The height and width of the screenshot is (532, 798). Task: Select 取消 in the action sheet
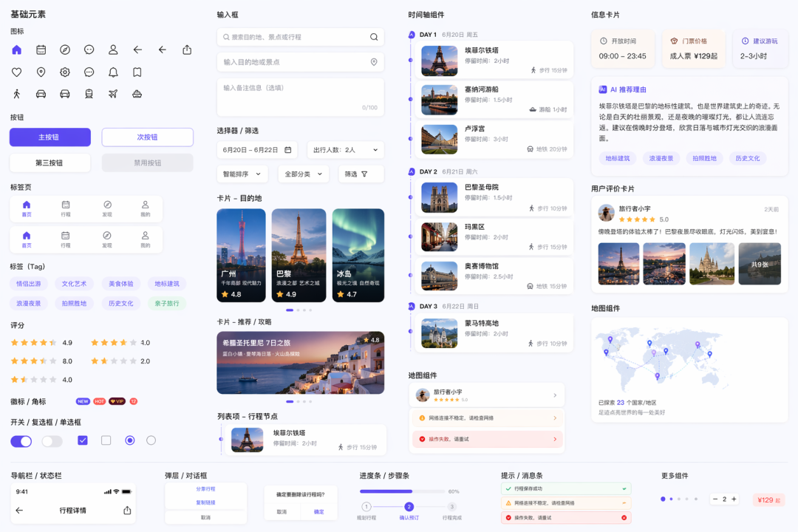click(x=205, y=517)
